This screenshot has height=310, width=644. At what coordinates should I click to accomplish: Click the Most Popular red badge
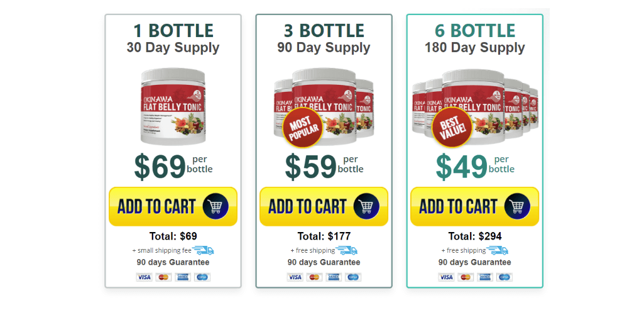[x=302, y=127]
